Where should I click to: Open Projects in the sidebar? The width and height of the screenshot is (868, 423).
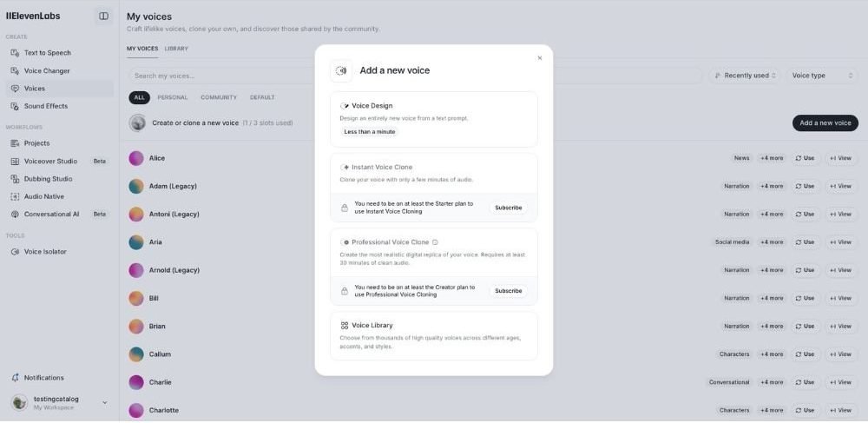[x=59, y=143]
